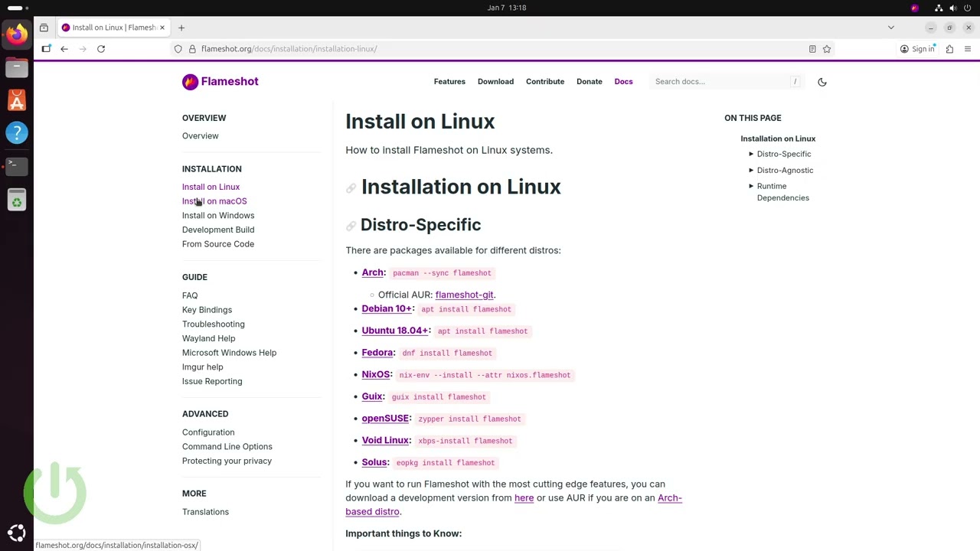Toggle dark mode moon icon
The height and width of the screenshot is (551, 980).
pyautogui.click(x=822, y=82)
